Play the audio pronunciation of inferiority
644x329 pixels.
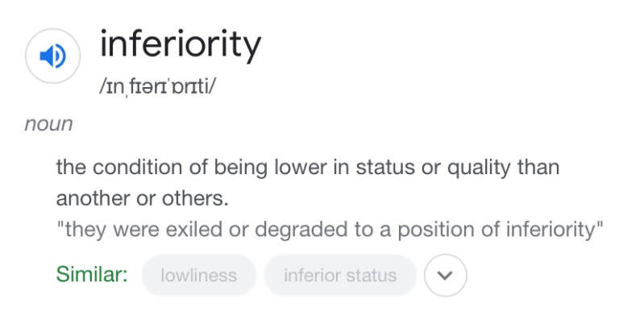click(x=53, y=56)
